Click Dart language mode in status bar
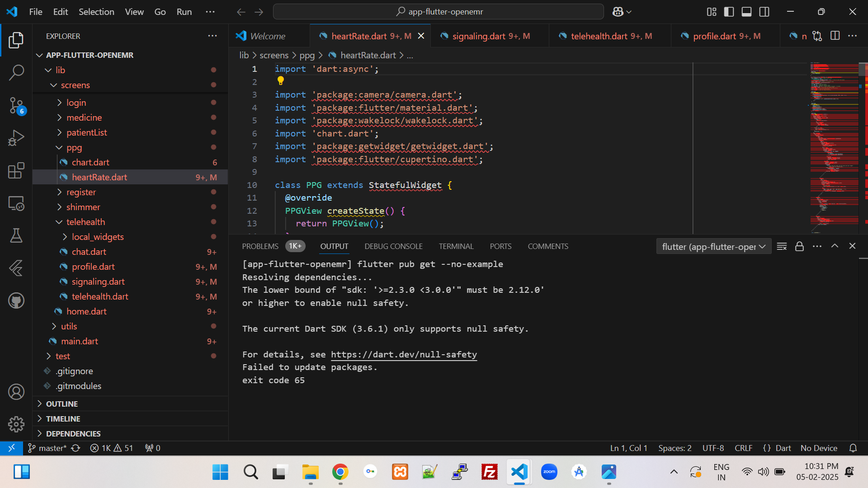The height and width of the screenshot is (488, 868). [783, 448]
